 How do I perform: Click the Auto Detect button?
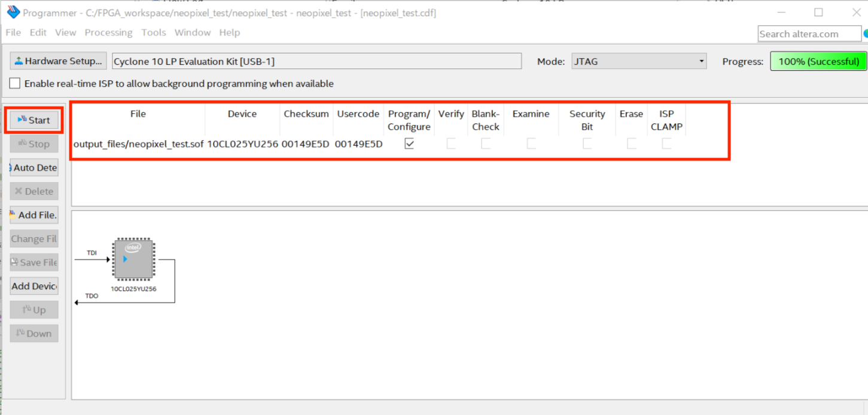[34, 168]
